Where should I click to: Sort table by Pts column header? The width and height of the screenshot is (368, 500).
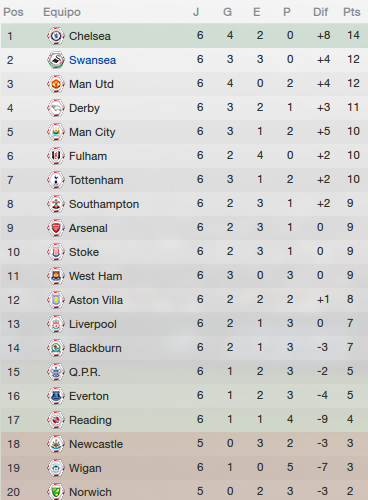(352, 12)
